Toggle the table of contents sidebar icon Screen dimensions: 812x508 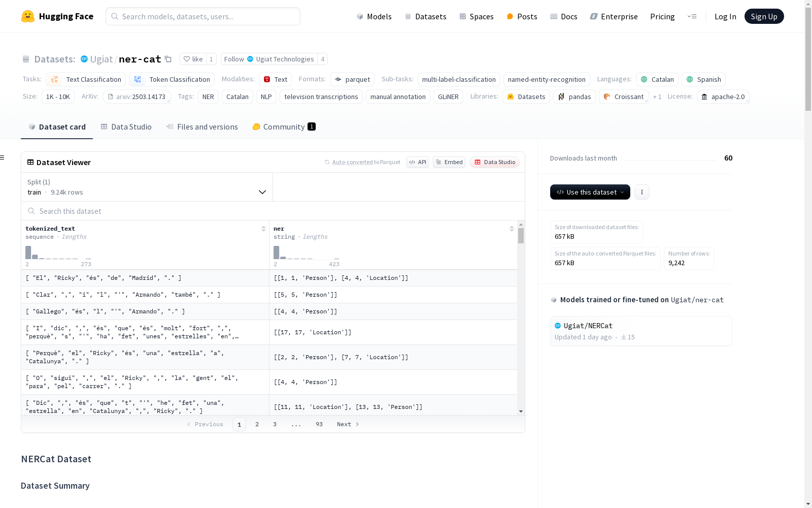coord(2,157)
